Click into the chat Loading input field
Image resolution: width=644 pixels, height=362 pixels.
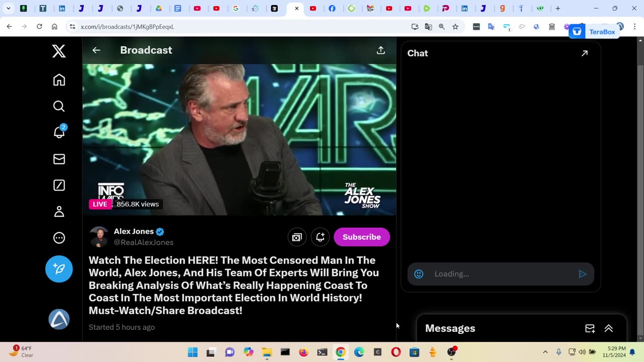pos(501,274)
